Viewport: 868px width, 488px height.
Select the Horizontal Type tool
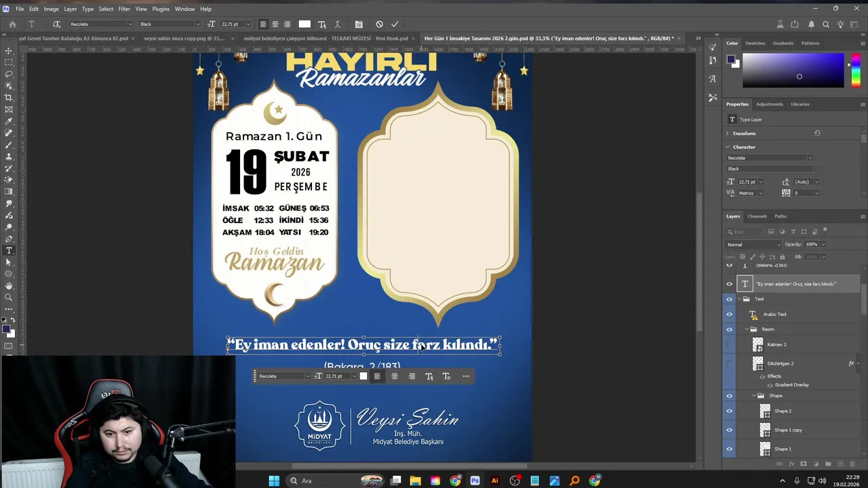[x=9, y=251]
